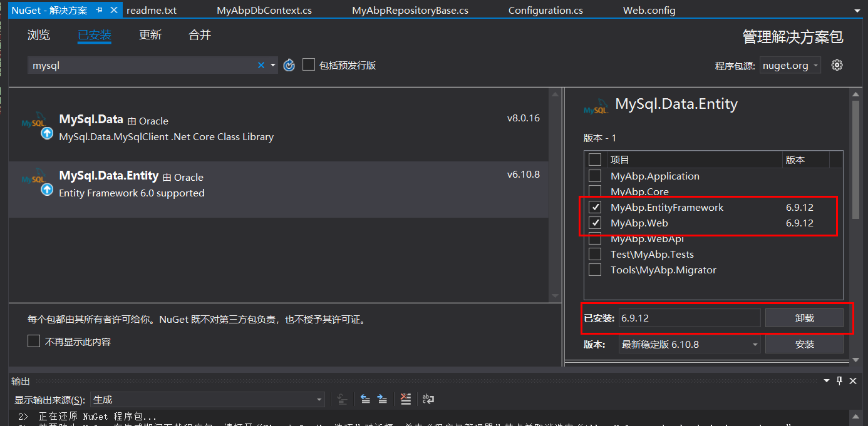
Task: Click the 安装 (Install) button
Action: click(x=804, y=344)
